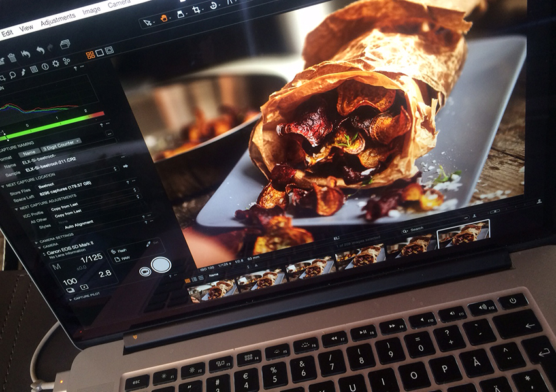Click the aperture 2.8 value
This screenshot has height=392, width=556.
coord(105,274)
